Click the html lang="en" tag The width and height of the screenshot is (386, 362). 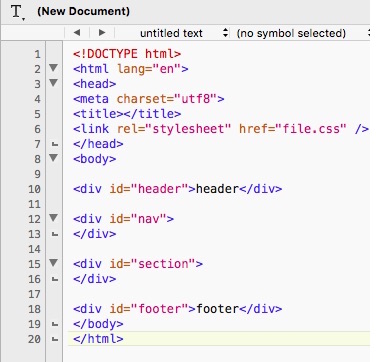131,69
